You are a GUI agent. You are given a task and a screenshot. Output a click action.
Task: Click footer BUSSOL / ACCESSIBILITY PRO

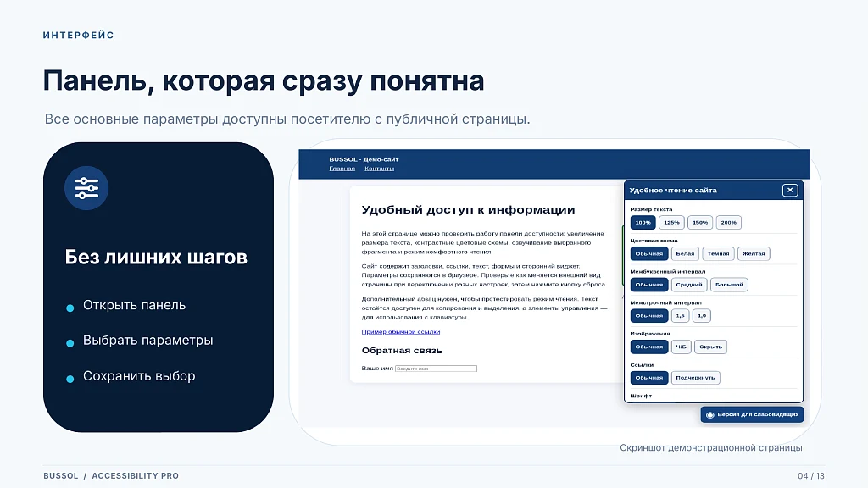click(x=111, y=476)
